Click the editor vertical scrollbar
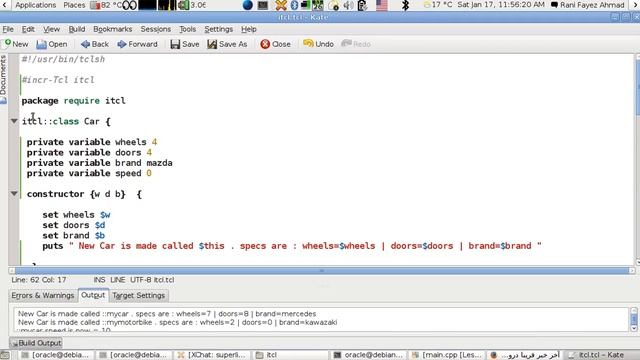The height and width of the screenshot is (360, 640). pos(637,160)
